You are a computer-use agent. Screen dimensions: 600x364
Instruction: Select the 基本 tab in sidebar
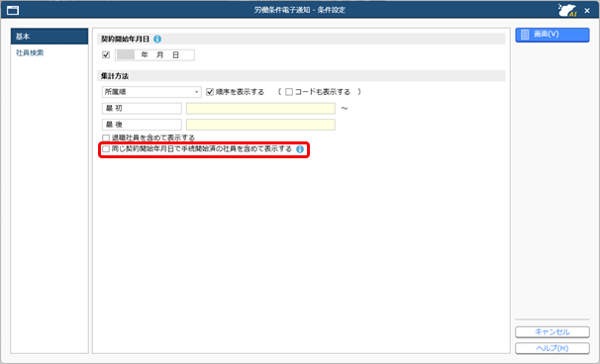click(x=50, y=37)
